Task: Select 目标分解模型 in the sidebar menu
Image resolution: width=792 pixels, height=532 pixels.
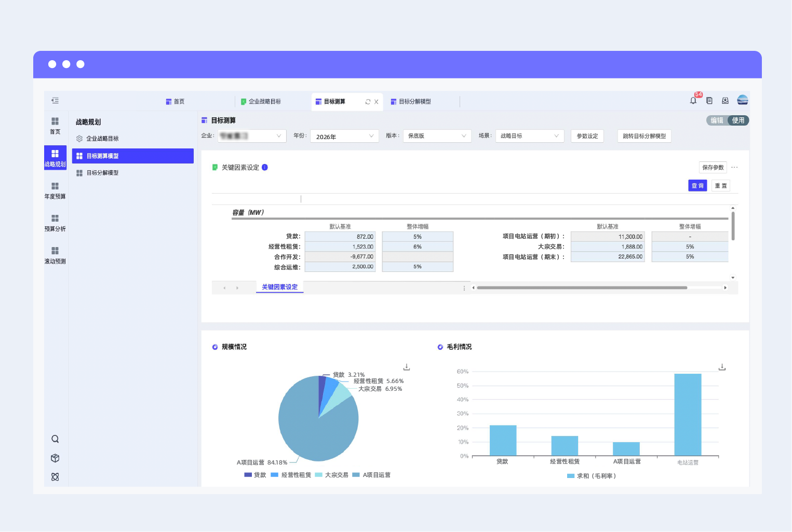Action: click(102, 173)
